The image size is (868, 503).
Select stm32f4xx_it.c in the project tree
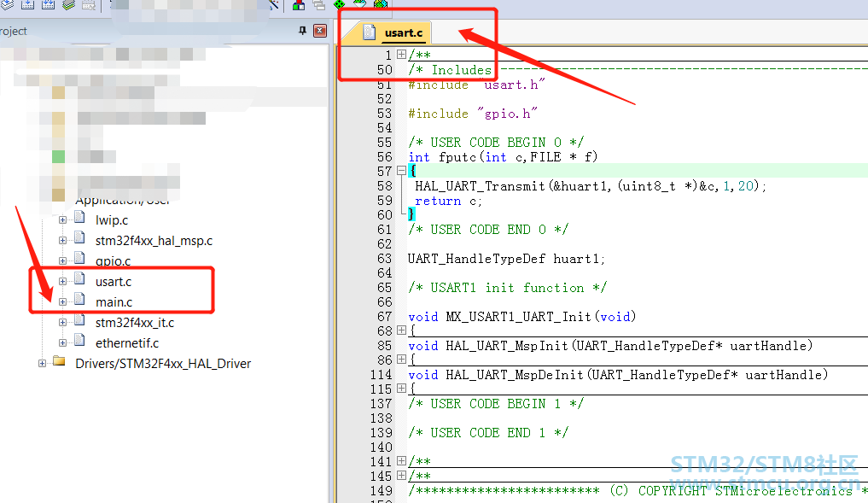point(135,323)
